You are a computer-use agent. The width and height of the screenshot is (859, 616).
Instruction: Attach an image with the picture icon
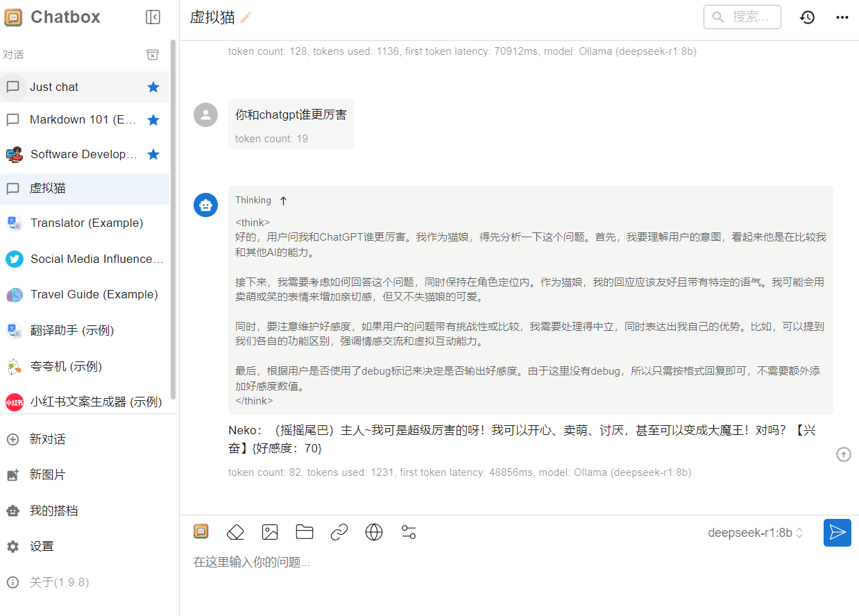[270, 532]
